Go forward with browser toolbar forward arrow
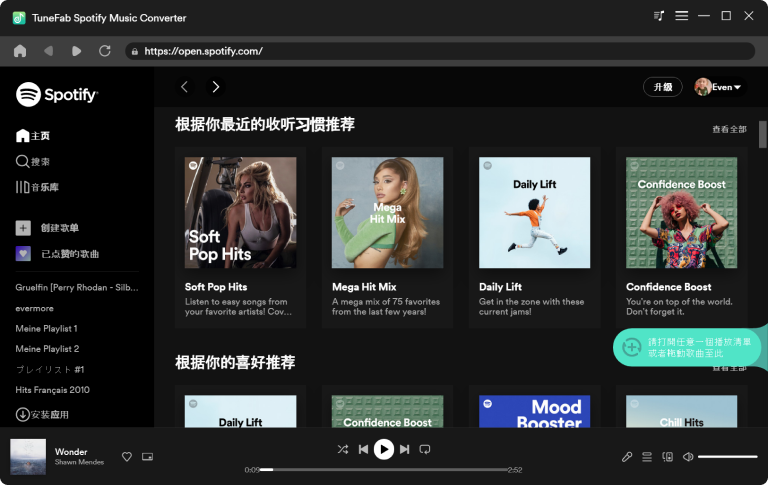Image resolution: width=768 pixels, height=485 pixels. [x=76, y=51]
